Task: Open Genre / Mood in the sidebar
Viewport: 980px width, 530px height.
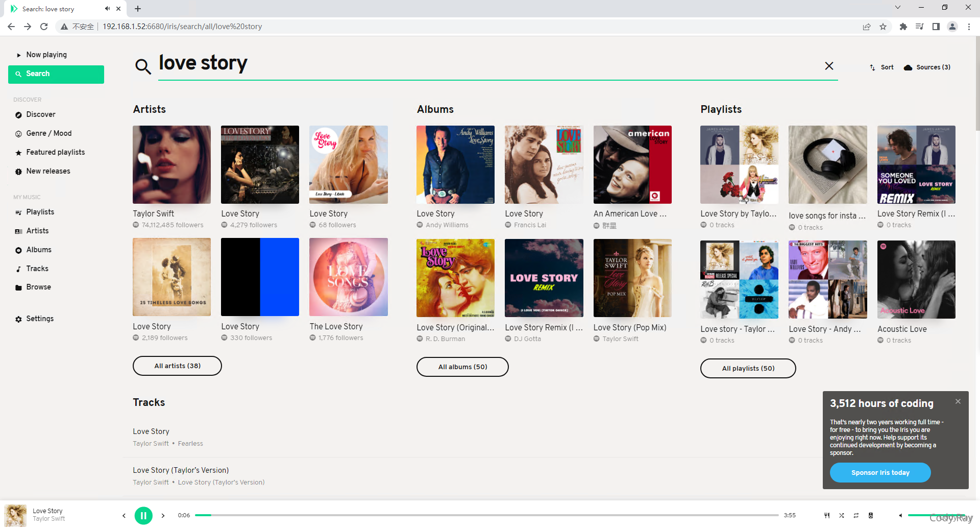Action: (x=48, y=133)
